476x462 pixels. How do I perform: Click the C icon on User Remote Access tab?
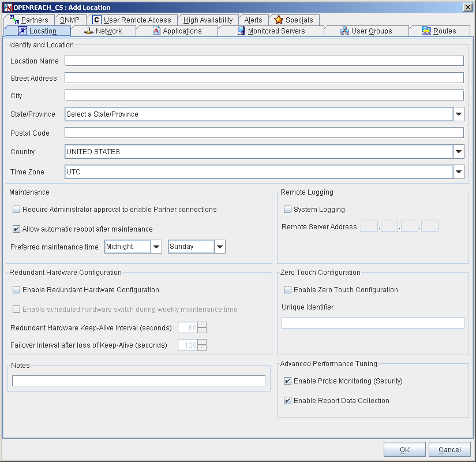(x=96, y=19)
